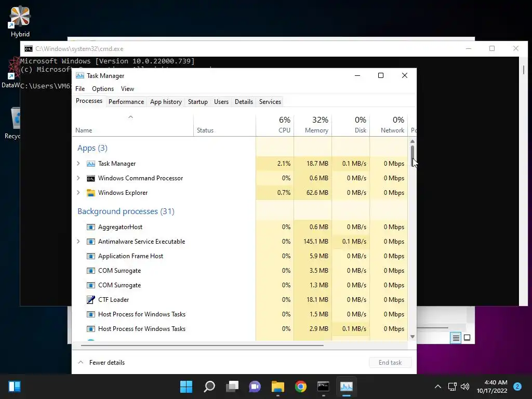The image size is (532, 399).
Task: Sort by the Disk column header
Action: point(351,125)
